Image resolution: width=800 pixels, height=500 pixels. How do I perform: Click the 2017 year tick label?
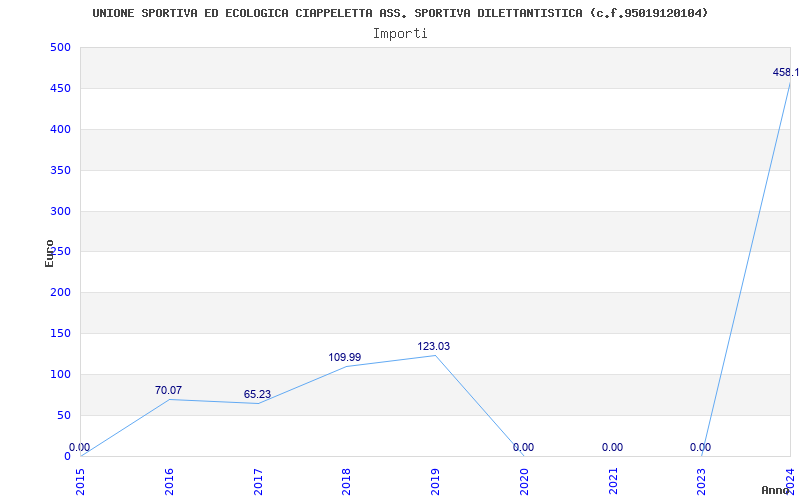tap(258, 481)
